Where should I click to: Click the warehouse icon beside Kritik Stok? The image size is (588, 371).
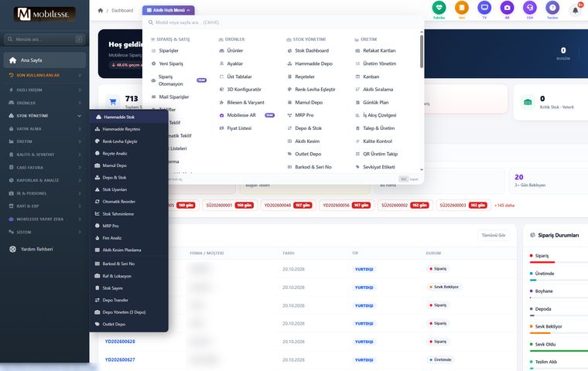[x=528, y=102]
